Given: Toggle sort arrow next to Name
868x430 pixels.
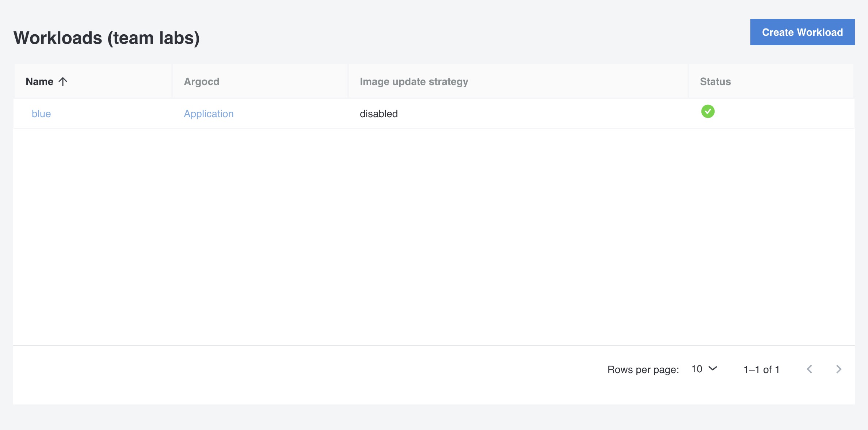Looking at the screenshot, I should [x=63, y=81].
